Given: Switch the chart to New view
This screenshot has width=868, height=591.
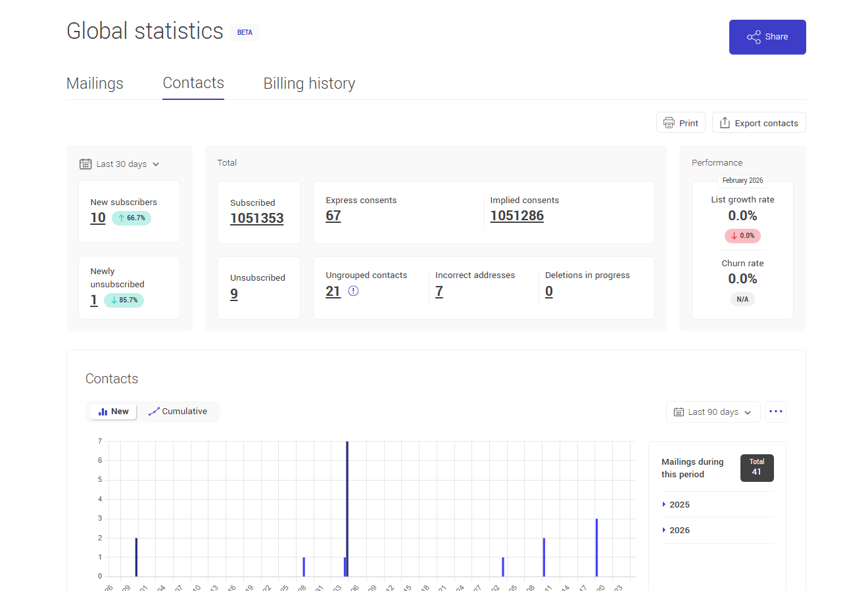Looking at the screenshot, I should [112, 411].
